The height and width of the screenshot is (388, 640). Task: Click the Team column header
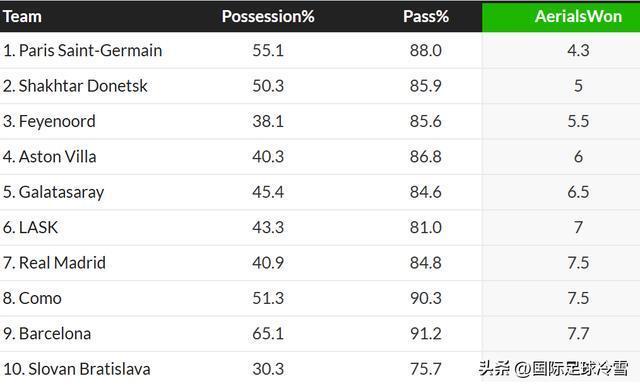tap(22, 16)
